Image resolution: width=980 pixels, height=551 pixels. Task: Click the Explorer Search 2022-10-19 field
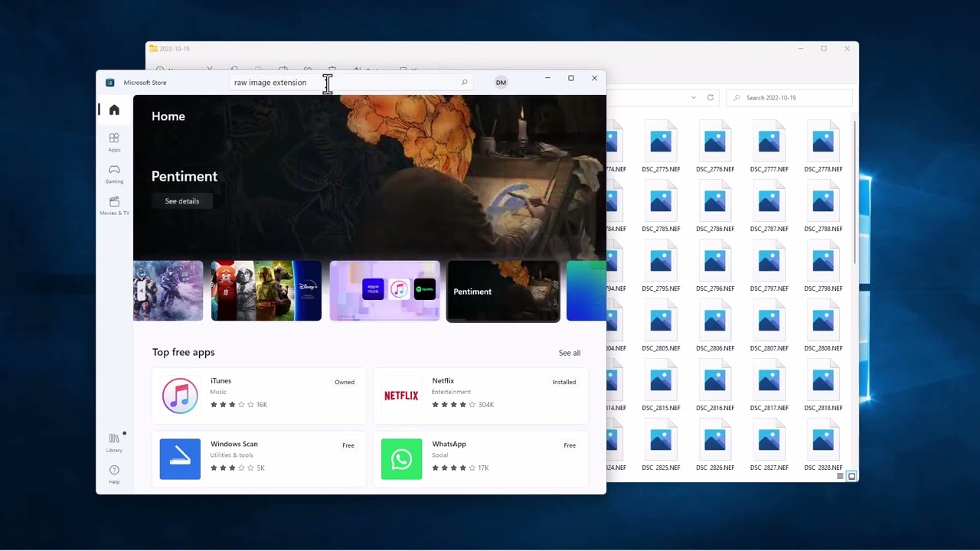(789, 97)
